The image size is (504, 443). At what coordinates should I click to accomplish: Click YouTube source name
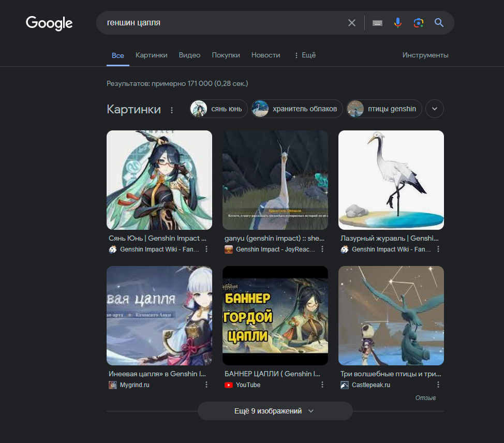pyautogui.click(x=248, y=385)
